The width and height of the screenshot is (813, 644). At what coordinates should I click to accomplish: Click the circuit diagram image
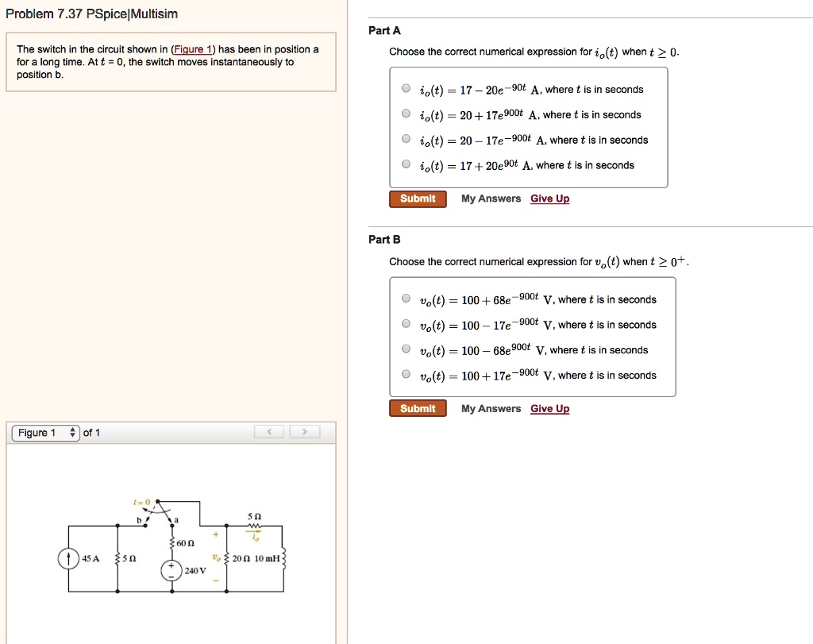pos(171,548)
